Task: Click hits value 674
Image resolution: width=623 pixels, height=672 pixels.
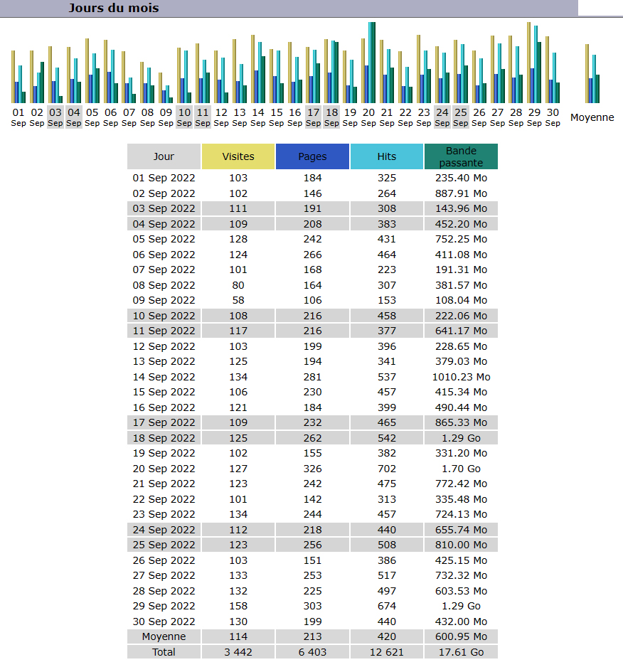Action: [x=386, y=606]
